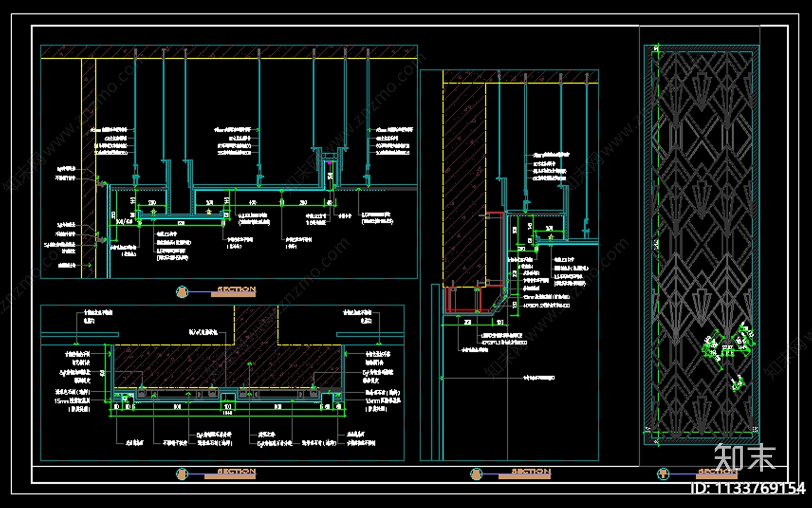The image size is (812, 508).
Task: Click the diamond-pattern decorative panel elevation
Action: [702, 245]
